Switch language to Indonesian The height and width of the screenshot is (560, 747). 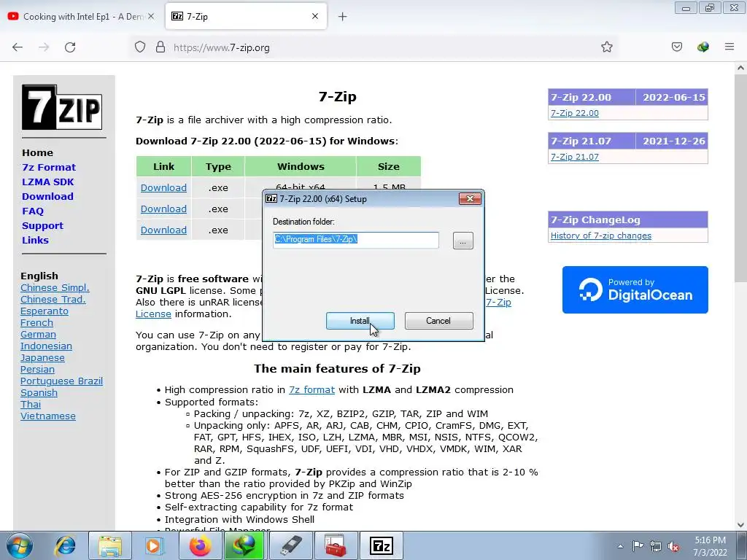coord(46,346)
